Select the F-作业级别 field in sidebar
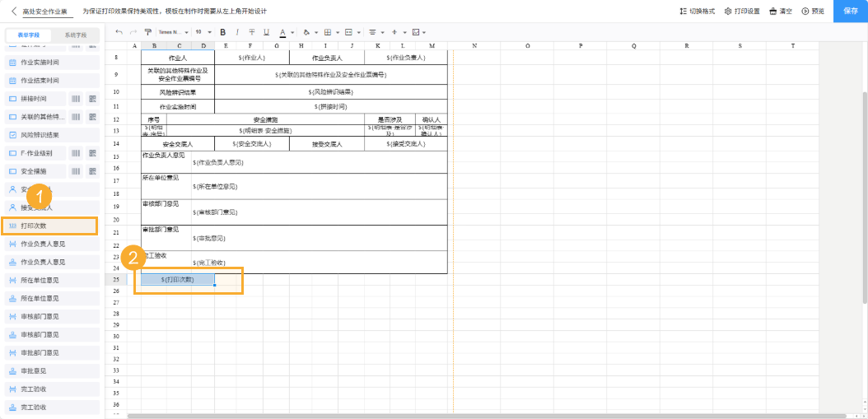The height and width of the screenshot is (419, 868). [x=35, y=153]
